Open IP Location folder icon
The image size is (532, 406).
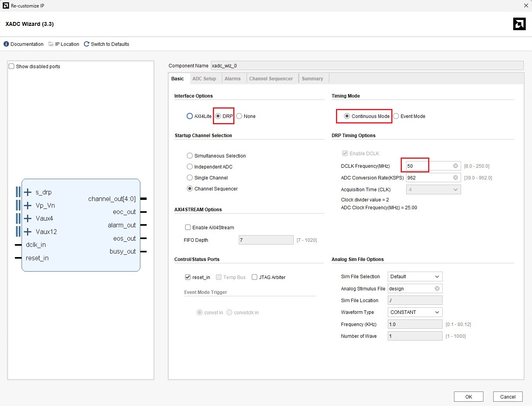click(51, 44)
